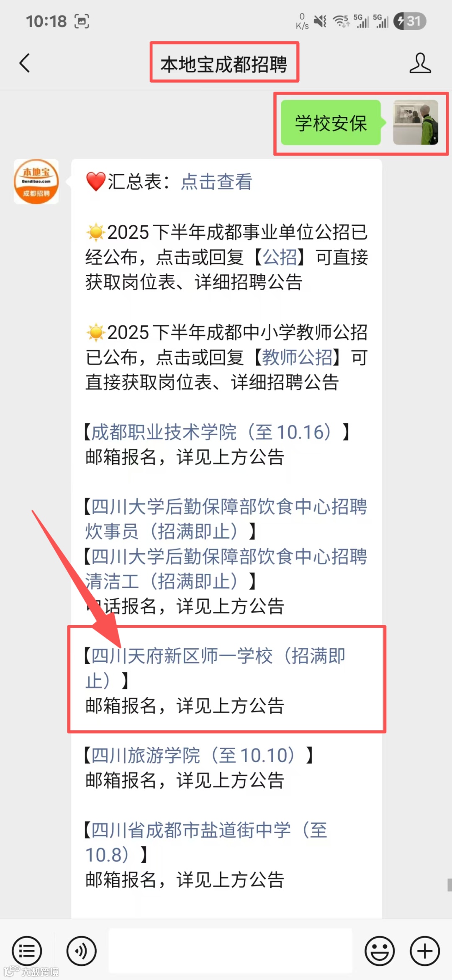Viewport: 452px width, 980px height.
Task: Tap the 公招 keyword link
Action: (x=280, y=257)
